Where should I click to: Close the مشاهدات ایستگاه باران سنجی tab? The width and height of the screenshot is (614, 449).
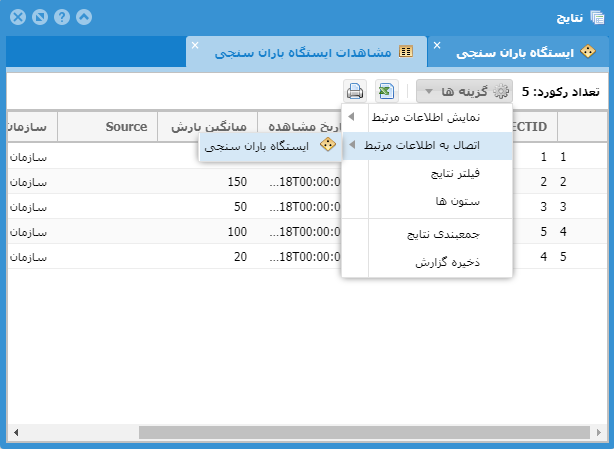[195, 45]
